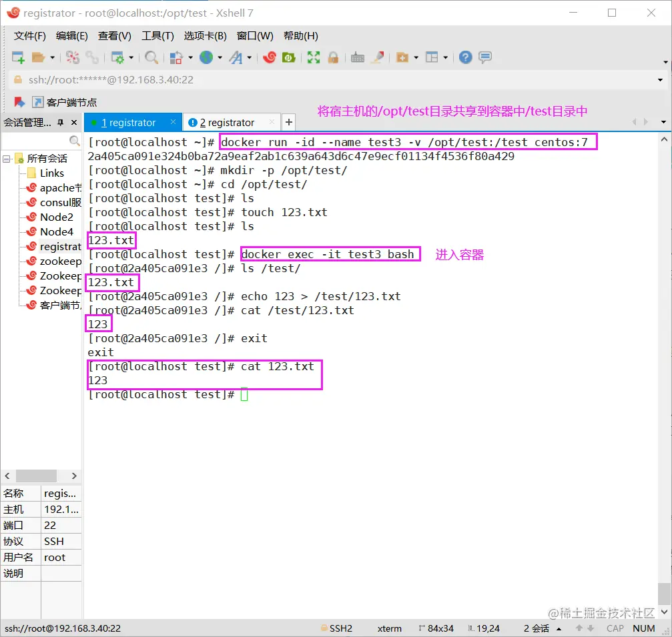
Task: Open the new folder-plus dropdown arrow
Action: click(416, 57)
